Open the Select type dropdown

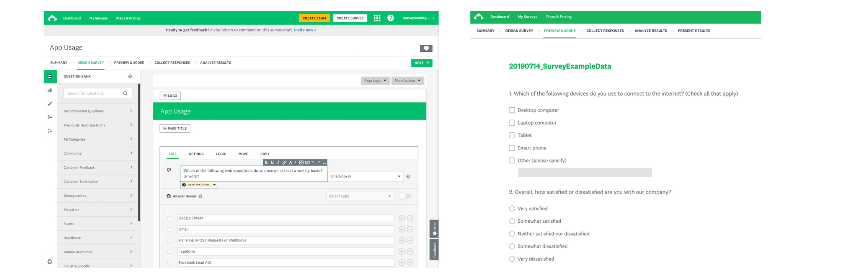(360, 196)
